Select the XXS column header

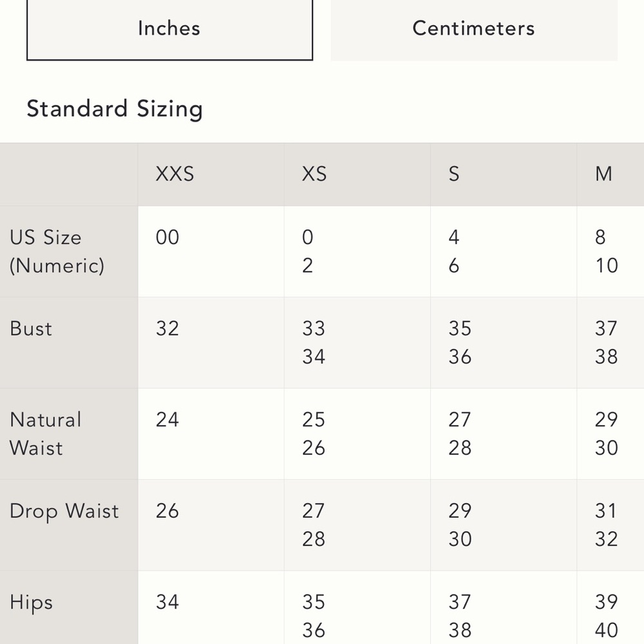click(x=211, y=174)
